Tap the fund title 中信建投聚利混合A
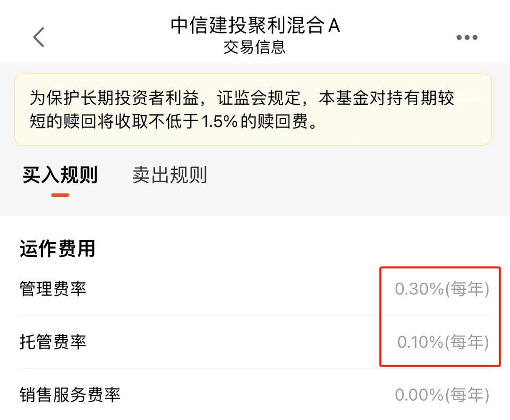Screen dimensions: 510x420 coord(255,27)
